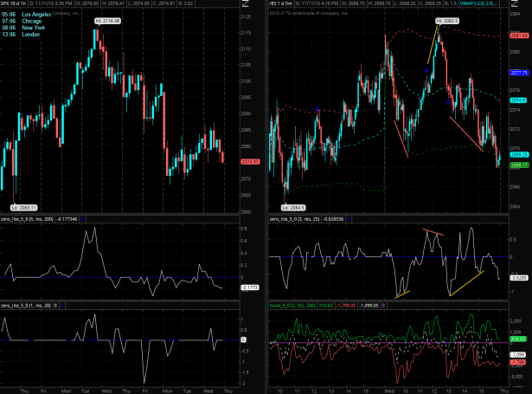The width and height of the screenshot is (532, 394).
Task: Click the red 2081.63 price tag
Action: pyautogui.click(x=517, y=35)
